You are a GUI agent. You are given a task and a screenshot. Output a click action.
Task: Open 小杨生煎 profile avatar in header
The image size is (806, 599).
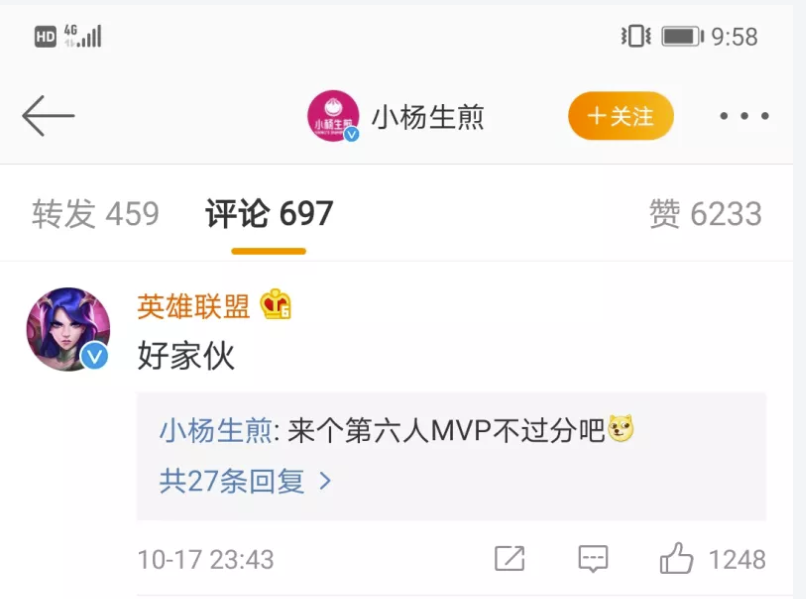point(333,116)
